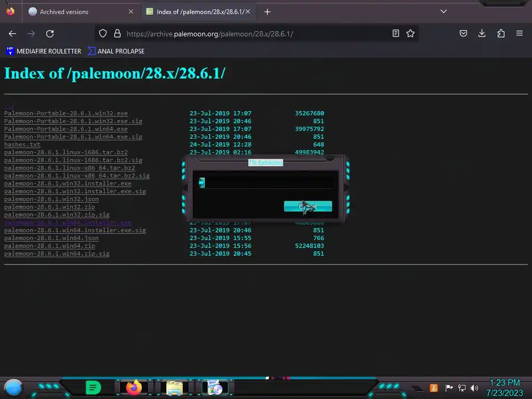Click the 35267680 file size value

click(x=310, y=113)
